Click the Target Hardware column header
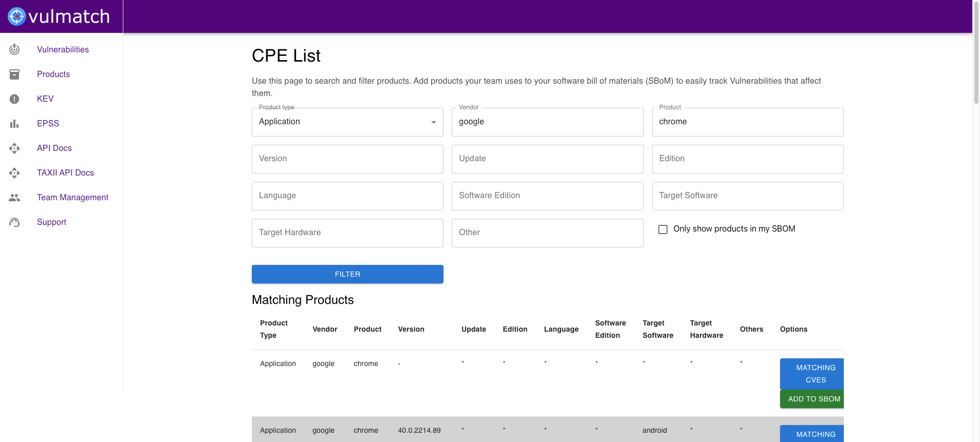This screenshot has width=980, height=442. pyautogui.click(x=707, y=329)
